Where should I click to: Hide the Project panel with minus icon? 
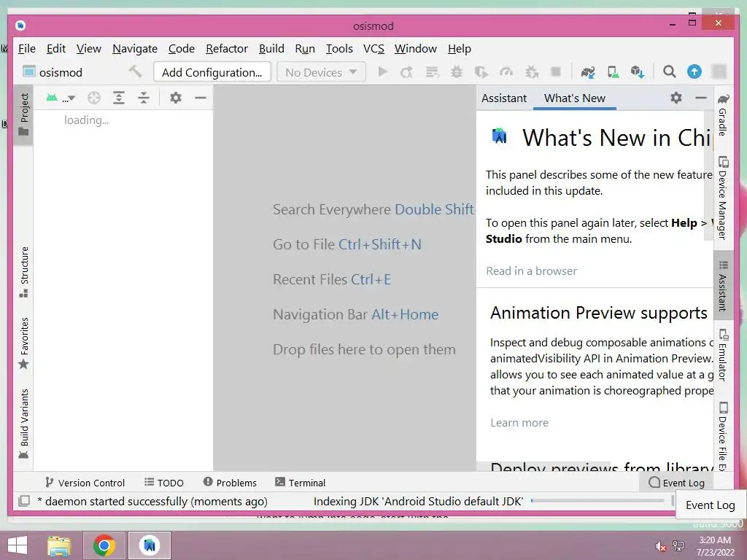(x=201, y=98)
